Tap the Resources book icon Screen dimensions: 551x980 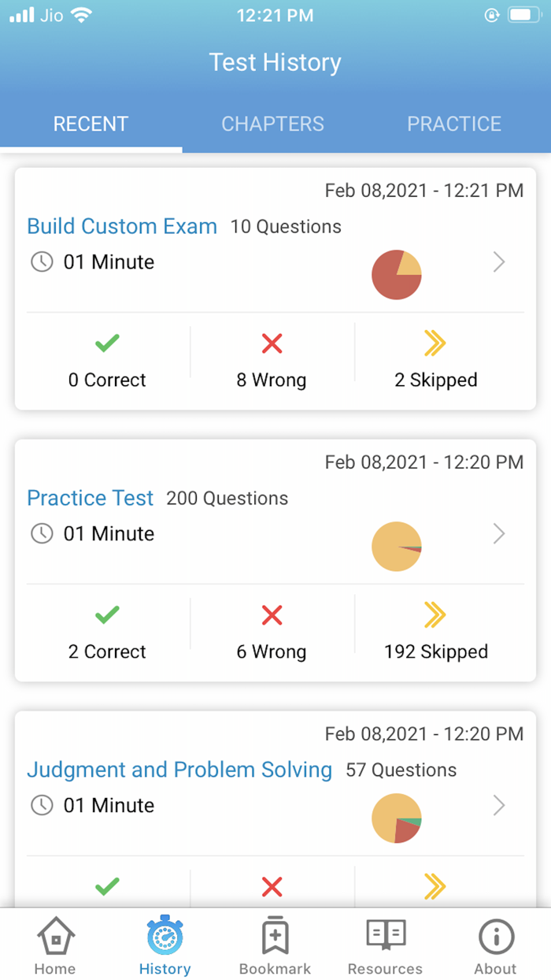385,937
